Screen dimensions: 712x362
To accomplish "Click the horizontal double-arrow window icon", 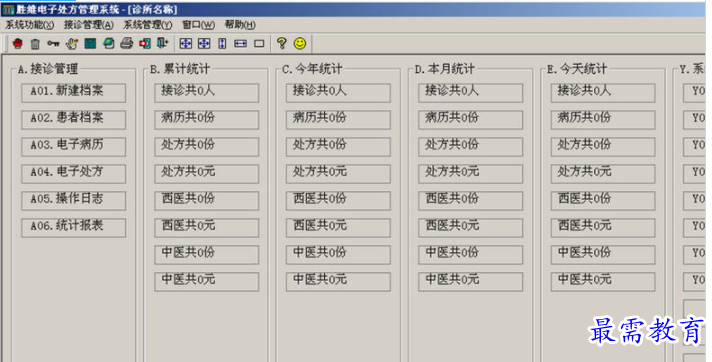I will pos(241,44).
